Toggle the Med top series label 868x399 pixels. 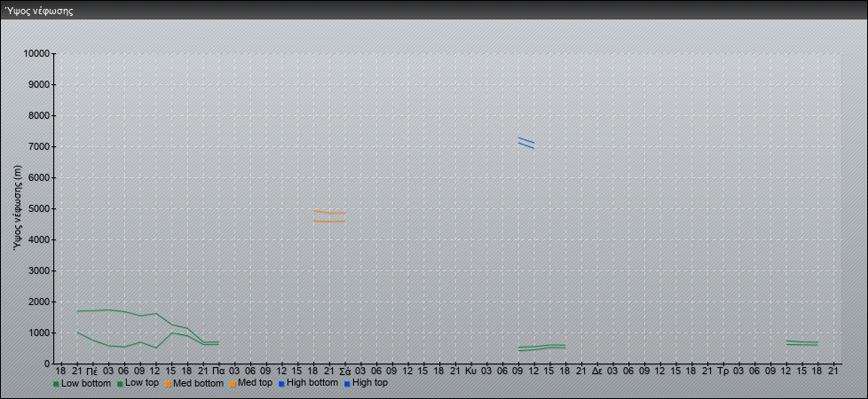coord(255,383)
